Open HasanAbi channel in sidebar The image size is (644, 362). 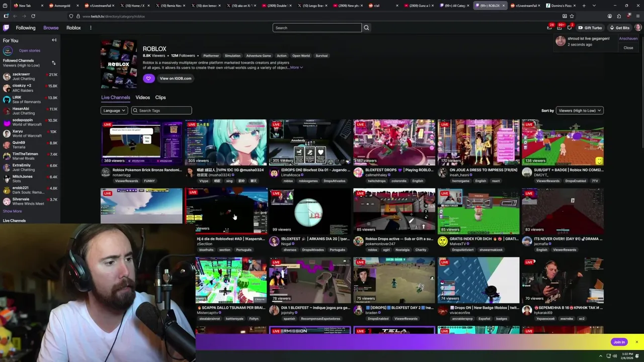click(x=30, y=111)
